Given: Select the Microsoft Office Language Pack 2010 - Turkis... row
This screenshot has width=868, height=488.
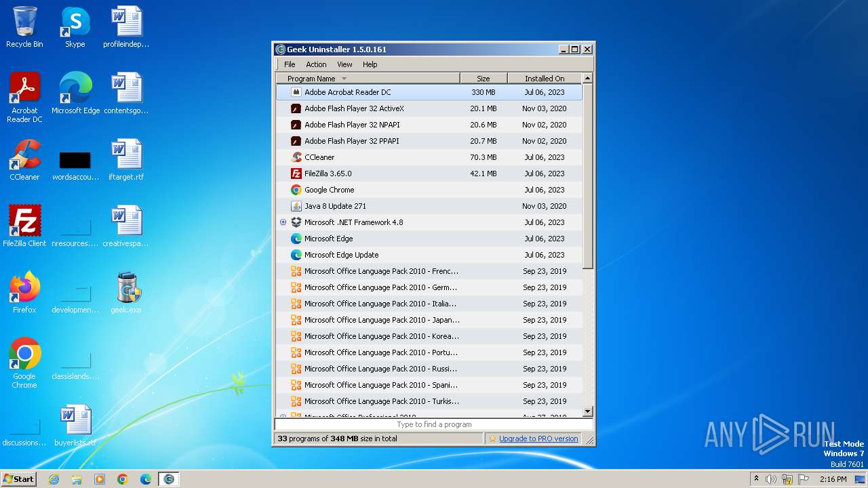Looking at the screenshot, I should [x=429, y=401].
